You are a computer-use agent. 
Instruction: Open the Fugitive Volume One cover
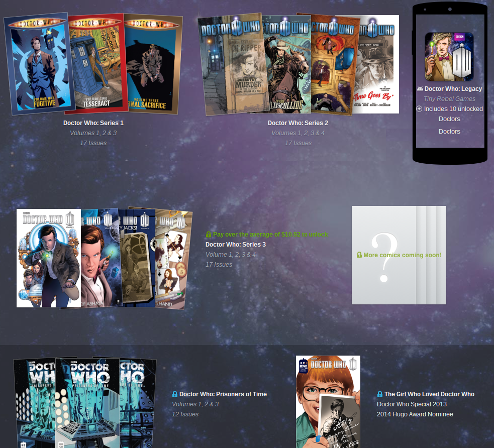coord(40,64)
